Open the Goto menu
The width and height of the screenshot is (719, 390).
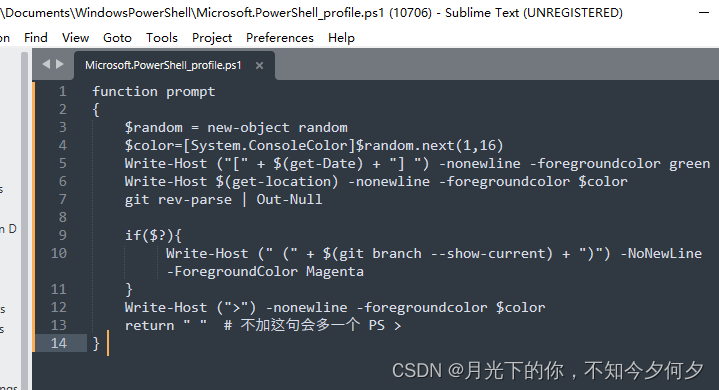point(117,38)
